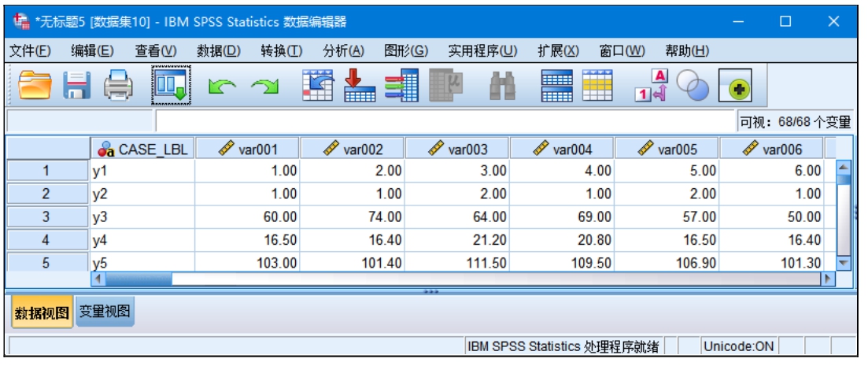Open the 帮助(H) menu
This screenshot has width=868, height=366.
tap(687, 51)
